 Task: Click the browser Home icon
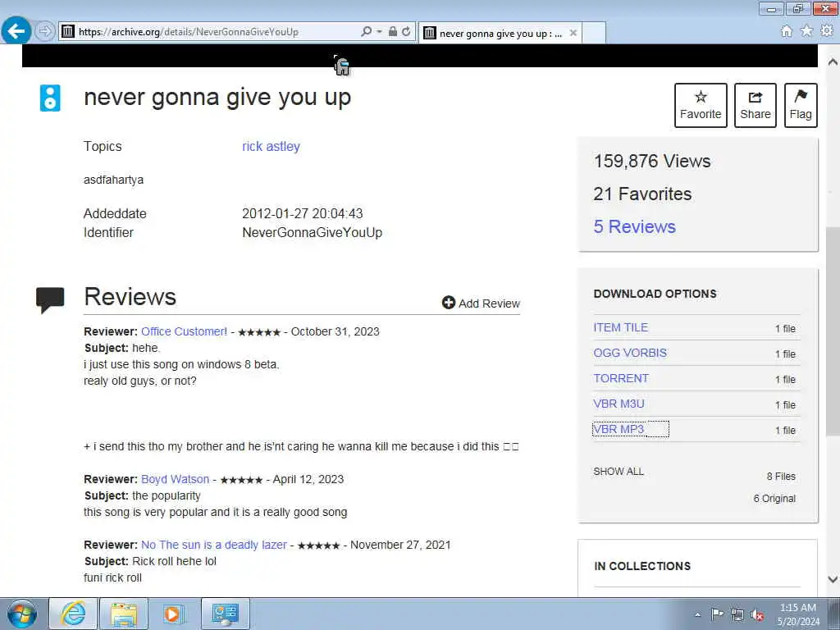click(x=786, y=32)
